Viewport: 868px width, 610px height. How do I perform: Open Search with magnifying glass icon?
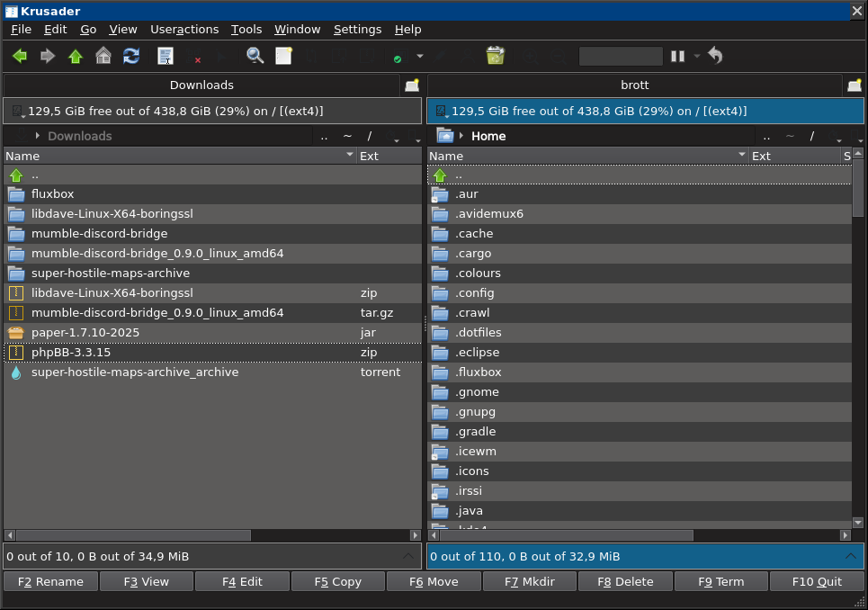tap(255, 56)
